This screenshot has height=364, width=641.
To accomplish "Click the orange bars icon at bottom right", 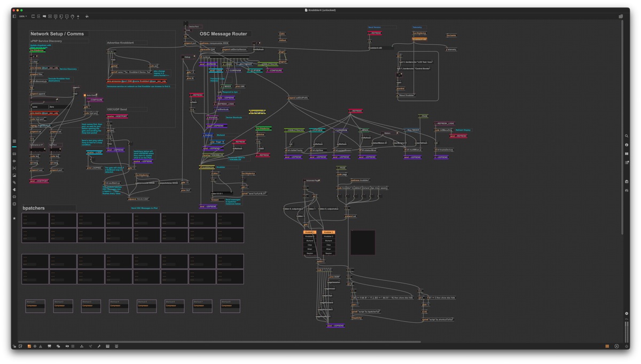I will [x=607, y=346].
